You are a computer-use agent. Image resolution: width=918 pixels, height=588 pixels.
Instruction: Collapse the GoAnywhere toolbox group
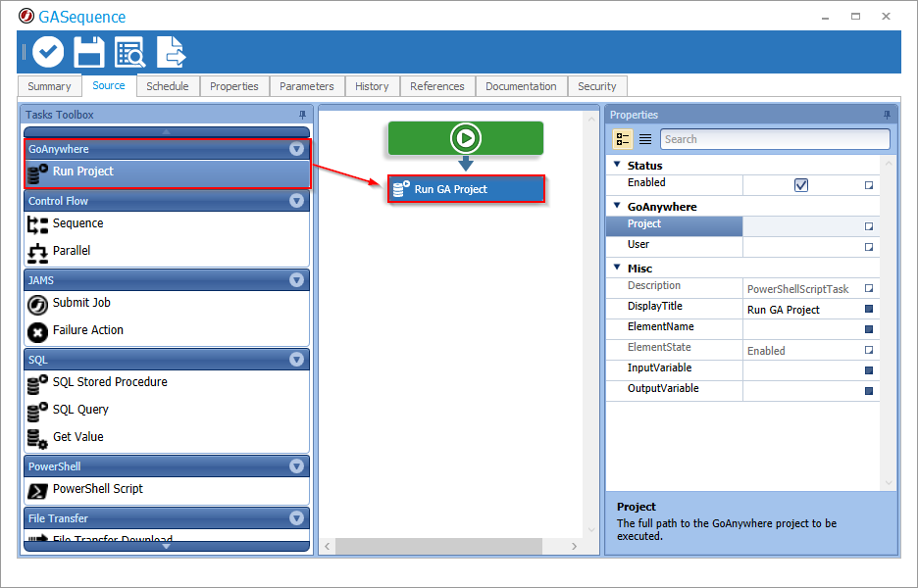297,149
